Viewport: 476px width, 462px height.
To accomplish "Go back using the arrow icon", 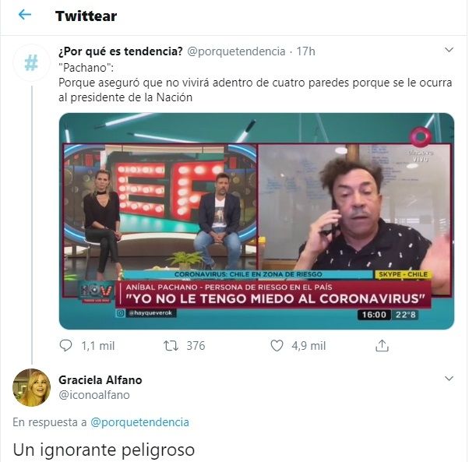I will tap(25, 14).
